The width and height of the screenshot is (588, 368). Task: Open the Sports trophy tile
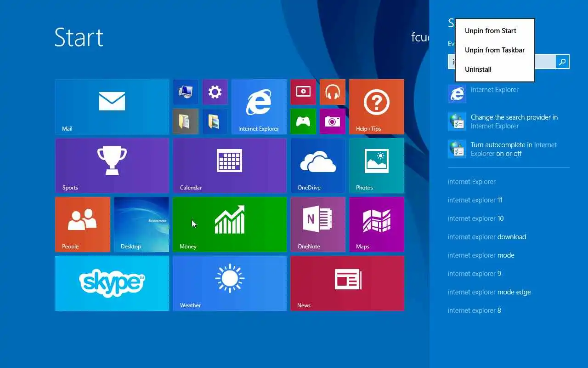pos(112,166)
